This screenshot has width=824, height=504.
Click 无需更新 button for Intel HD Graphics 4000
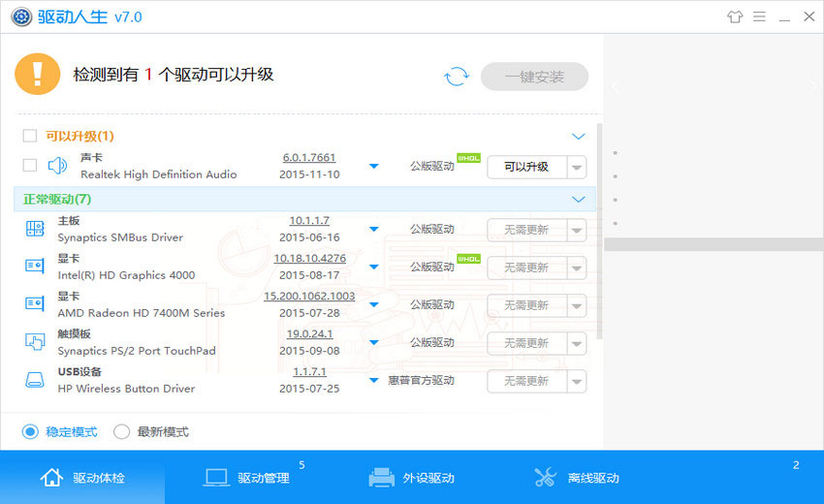pyautogui.click(x=527, y=268)
